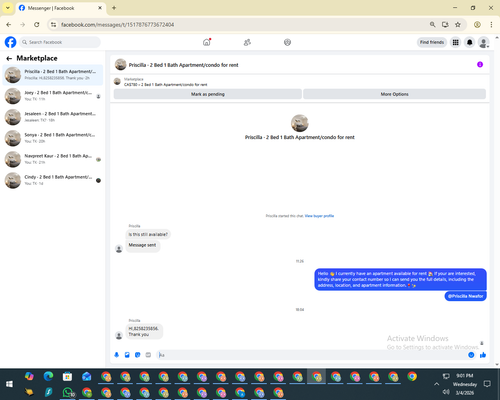Screen dimensions: 500x400
Task: Click the 'Is this still available?' message
Action: click(x=148, y=234)
